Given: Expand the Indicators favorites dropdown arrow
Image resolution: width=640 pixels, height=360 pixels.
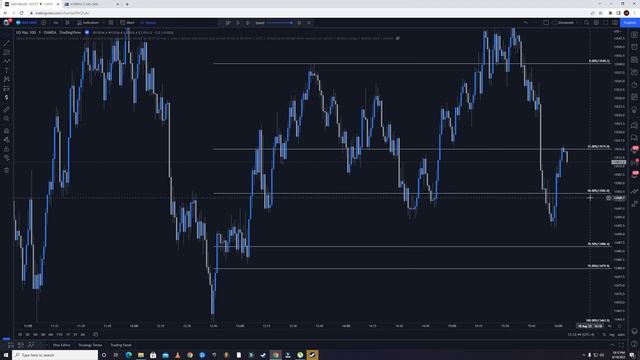Looking at the screenshot, I should click(103, 23).
